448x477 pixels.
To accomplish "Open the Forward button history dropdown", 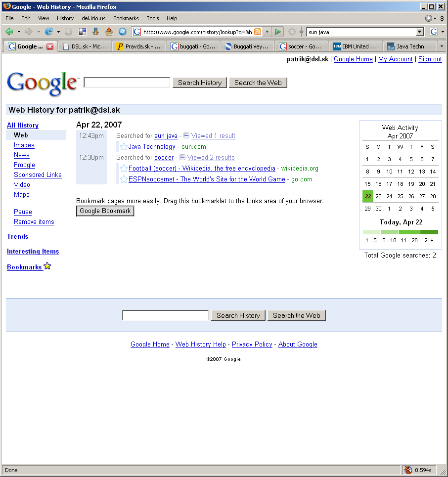I will [x=39, y=32].
